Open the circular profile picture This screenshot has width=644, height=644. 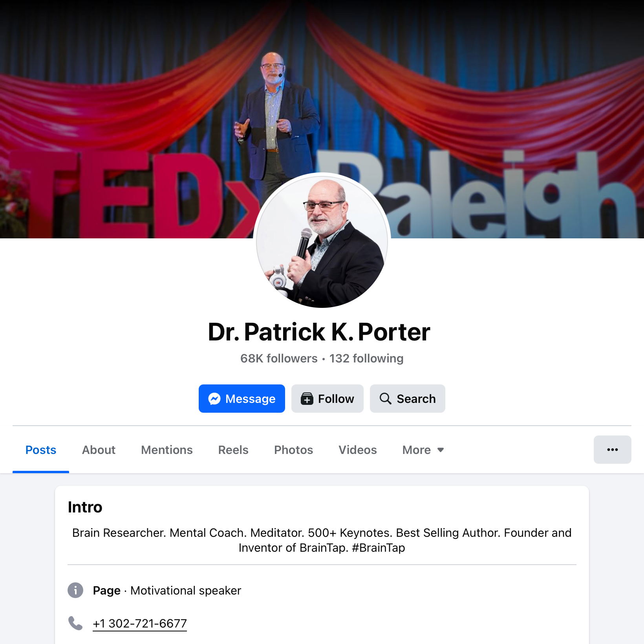pos(322,241)
